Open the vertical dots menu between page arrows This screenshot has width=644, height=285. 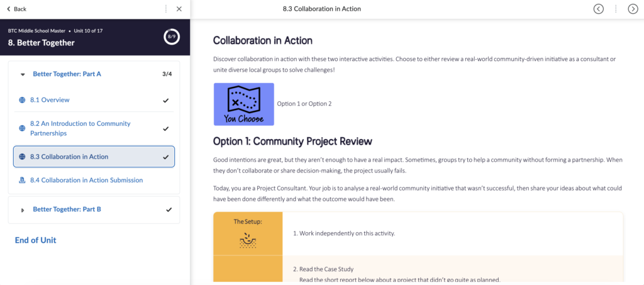point(616,9)
